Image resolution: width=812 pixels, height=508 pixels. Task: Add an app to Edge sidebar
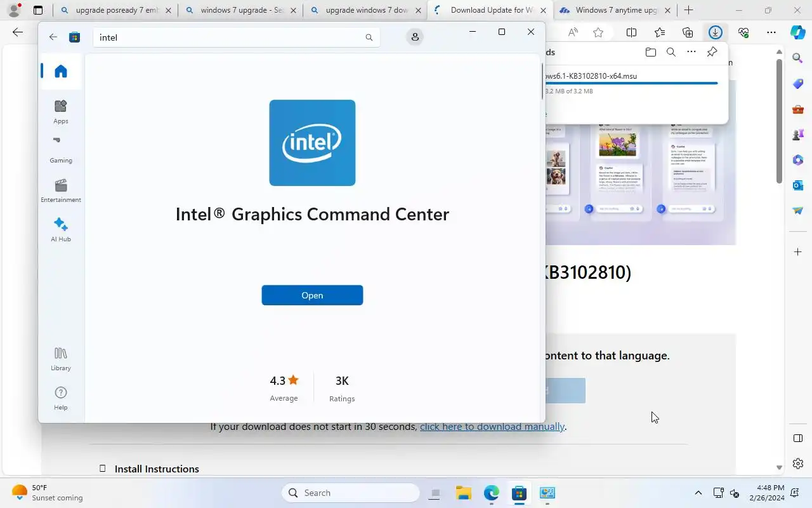[798, 252]
